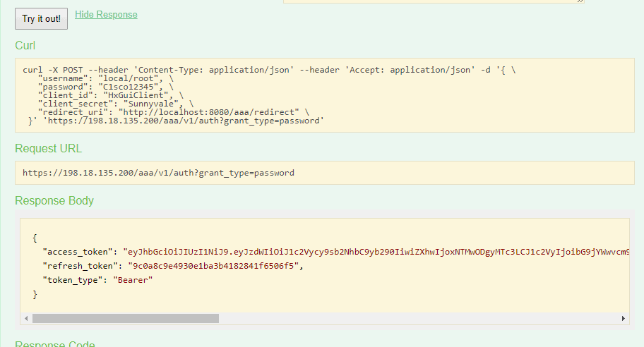Screen dimensions: 644x347
Task: Click the first line of the curl -X POST command
Action: (x=269, y=70)
